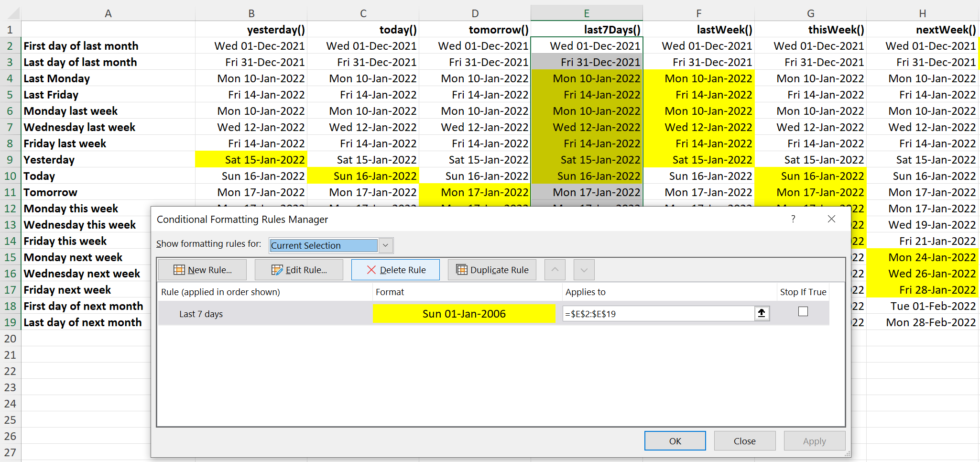Select column E header last7Days()
This screenshot has width=980, height=462.
click(x=586, y=13)
